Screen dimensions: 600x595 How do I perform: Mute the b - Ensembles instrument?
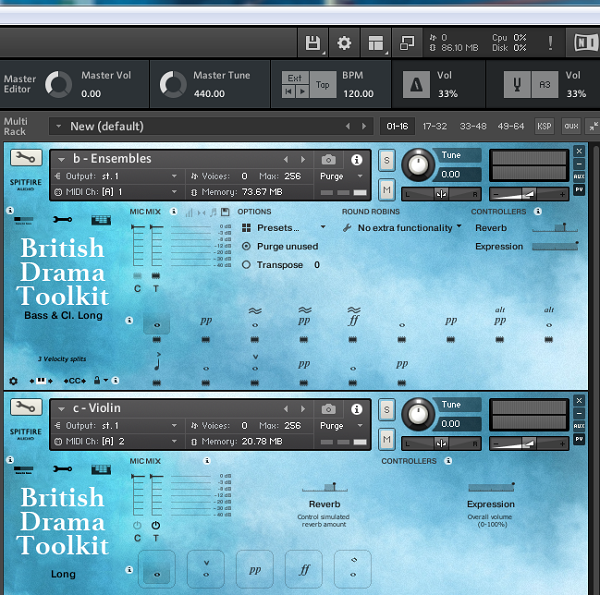(386, 190)
